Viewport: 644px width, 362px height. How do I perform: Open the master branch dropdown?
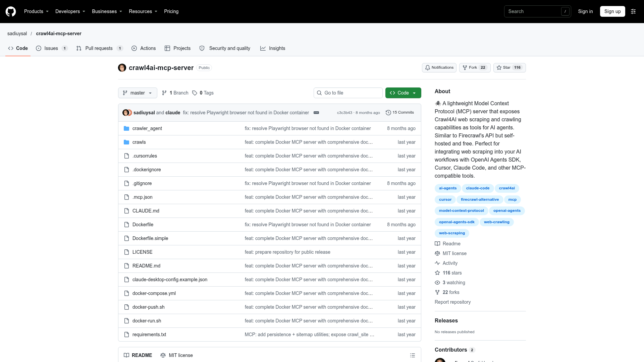pyautogui.click(x=138, y=93)
